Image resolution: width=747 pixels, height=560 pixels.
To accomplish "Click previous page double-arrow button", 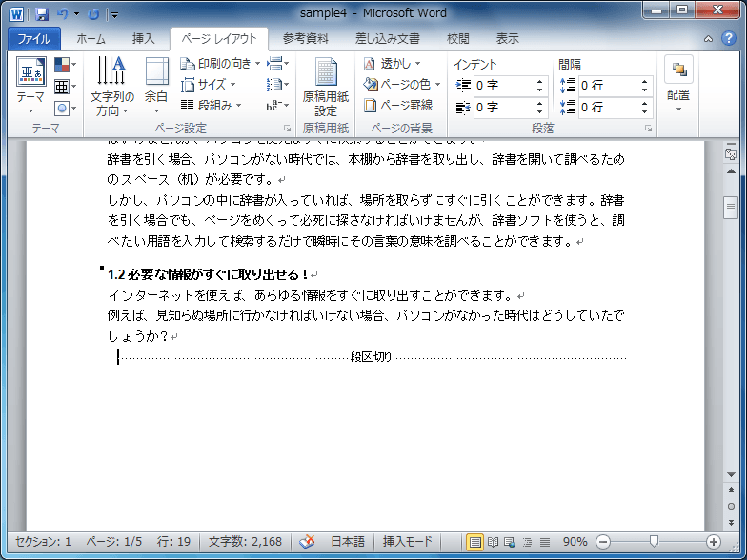I will (x=731, y=490).
